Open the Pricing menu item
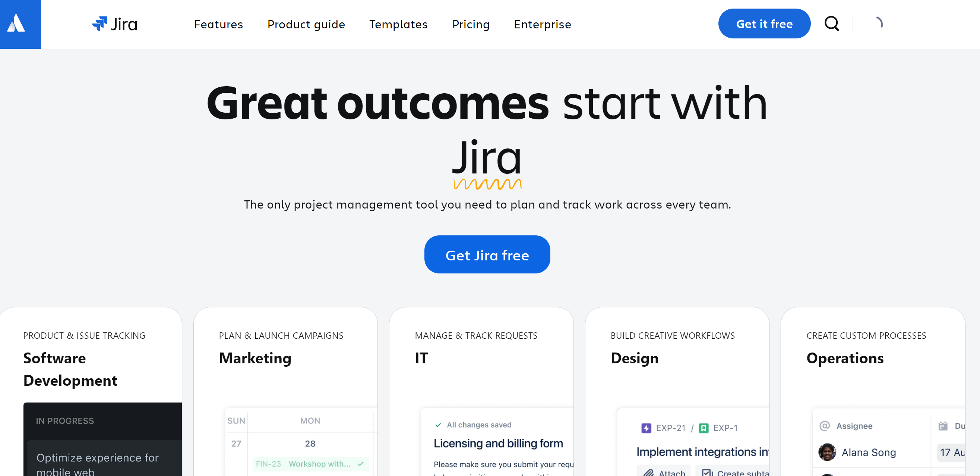 470,24
